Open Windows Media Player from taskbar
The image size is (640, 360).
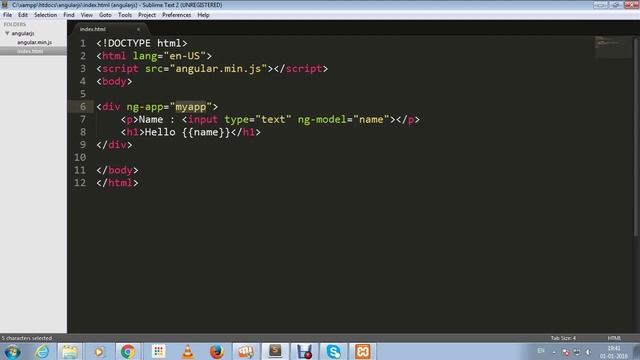coord(99,352)
